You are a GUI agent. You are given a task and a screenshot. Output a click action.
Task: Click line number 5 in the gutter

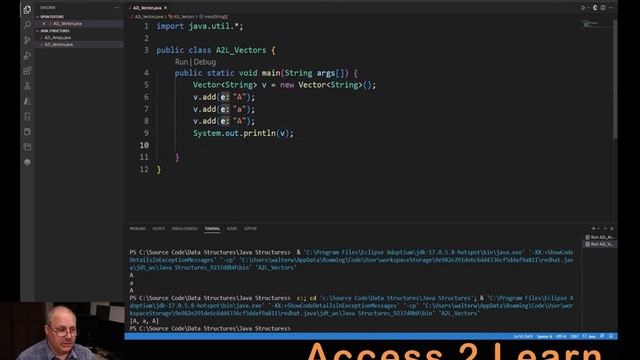coord(146,85)
